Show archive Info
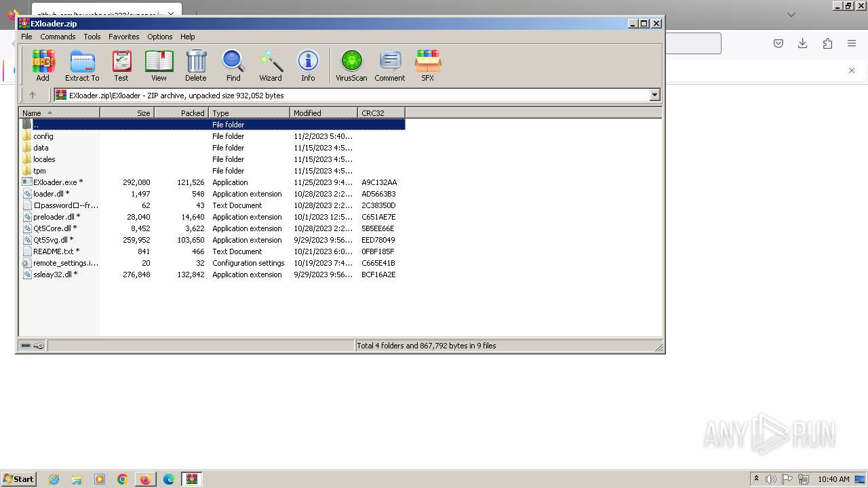Screen dimensions: 868x488 coord(308,66)
